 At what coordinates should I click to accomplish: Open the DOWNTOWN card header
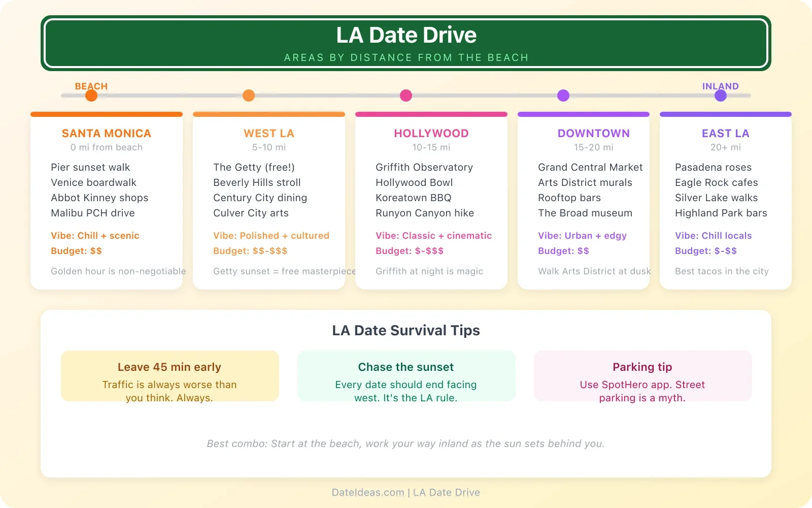[593, 133]
